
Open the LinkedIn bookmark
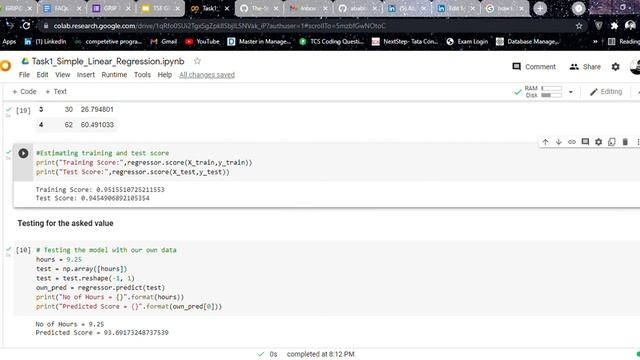(x=45, y=42)
